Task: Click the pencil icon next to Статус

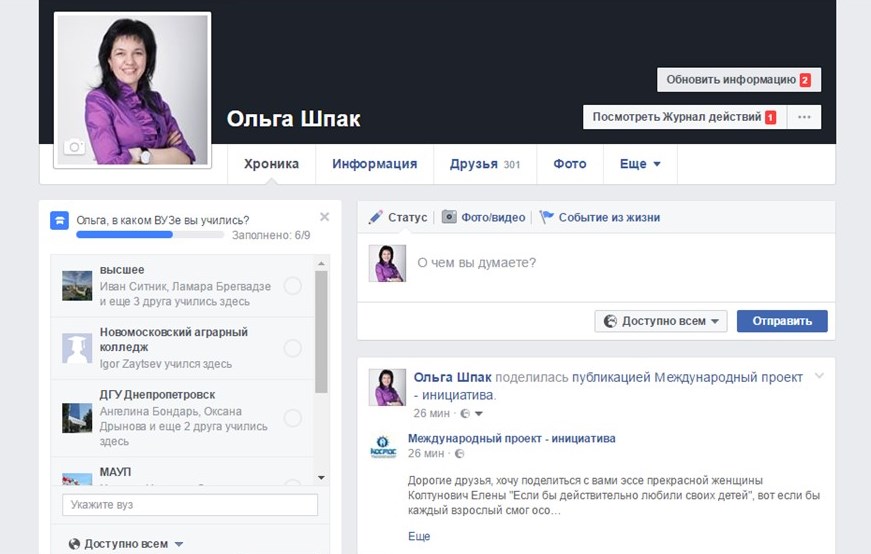Action: [x=376, y=217]
